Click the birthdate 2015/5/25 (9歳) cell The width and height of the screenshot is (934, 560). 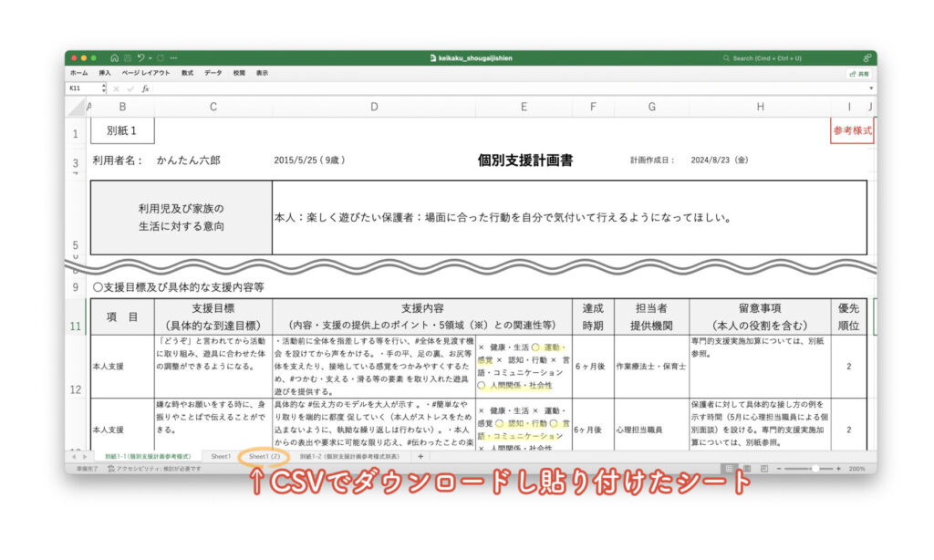pos(309,161)
